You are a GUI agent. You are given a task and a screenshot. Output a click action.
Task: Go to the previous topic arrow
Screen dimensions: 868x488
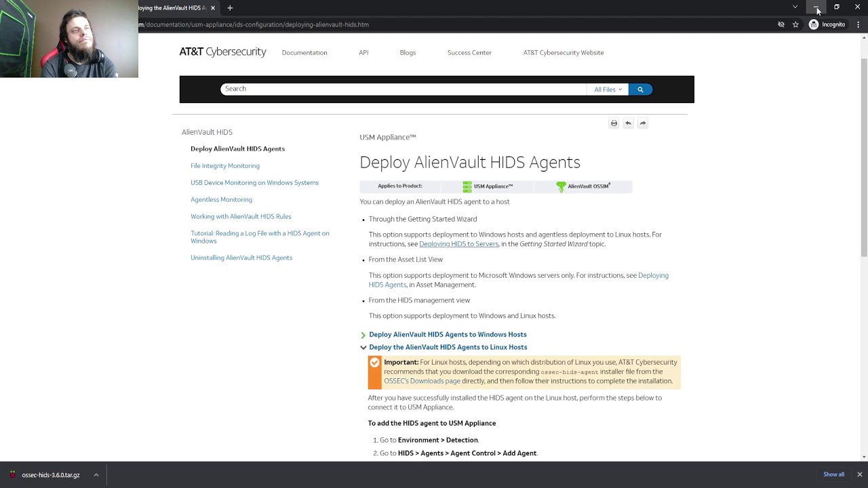pyautogui.click(x=629, y=123)
